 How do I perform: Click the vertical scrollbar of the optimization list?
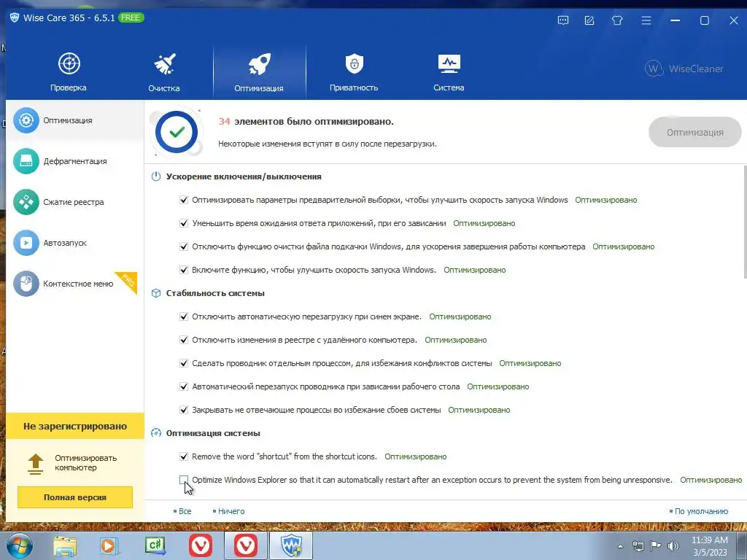[745, 222]
